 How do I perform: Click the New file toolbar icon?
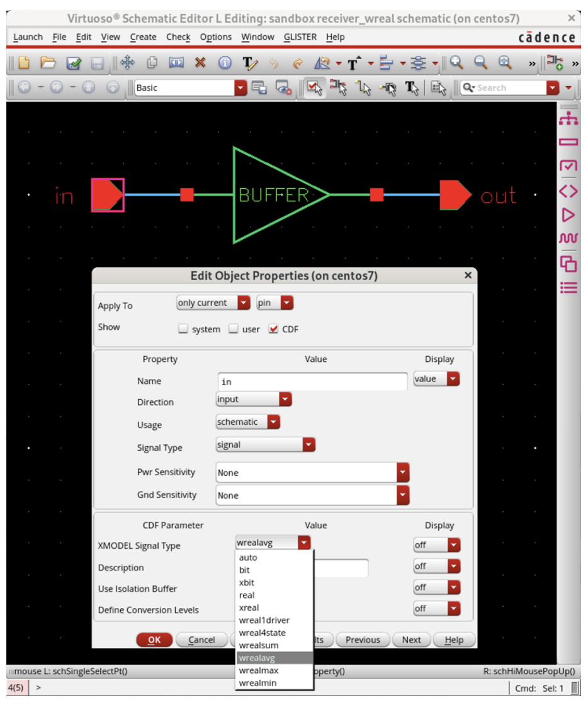pos(24,63)
